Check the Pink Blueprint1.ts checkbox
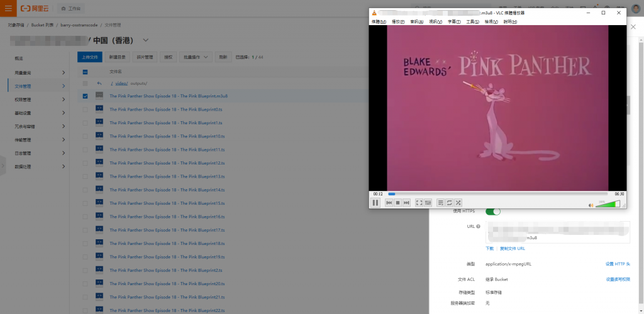This screenshot has height=314, width=644. click(x=85, y=123)
